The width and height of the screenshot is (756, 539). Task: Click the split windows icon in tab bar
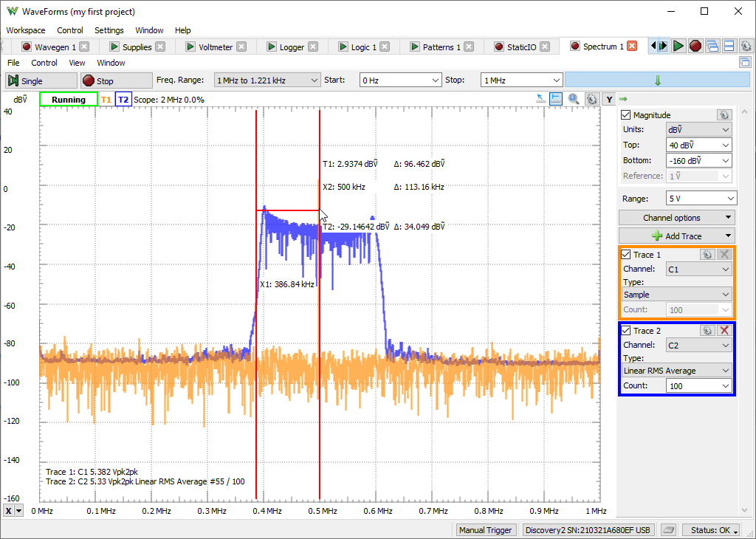pyautogui.click(x=729, y=47)
